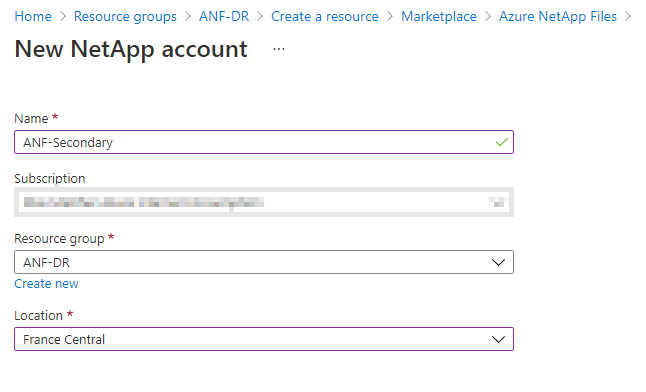This screenshot has width=646, height=392.
Task: Open Azure NetApp Files breadcrumb
Action: coord(558,16)
